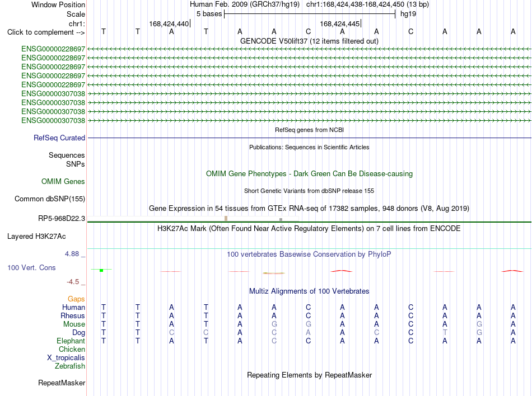Click the Layered H3K27Ac track label
532x396 pixels.
[x=36, y=237]
